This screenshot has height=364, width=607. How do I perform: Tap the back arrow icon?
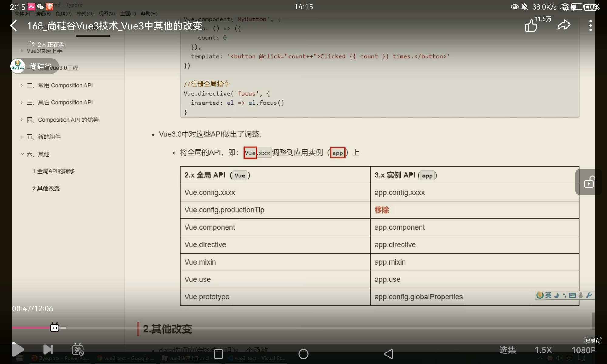(x=14, y=26)
